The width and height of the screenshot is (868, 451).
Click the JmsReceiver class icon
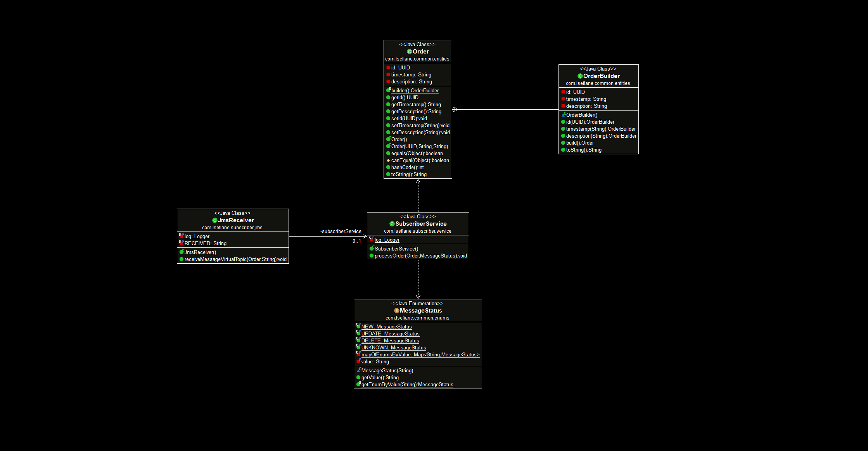click(x=214, y=220)
